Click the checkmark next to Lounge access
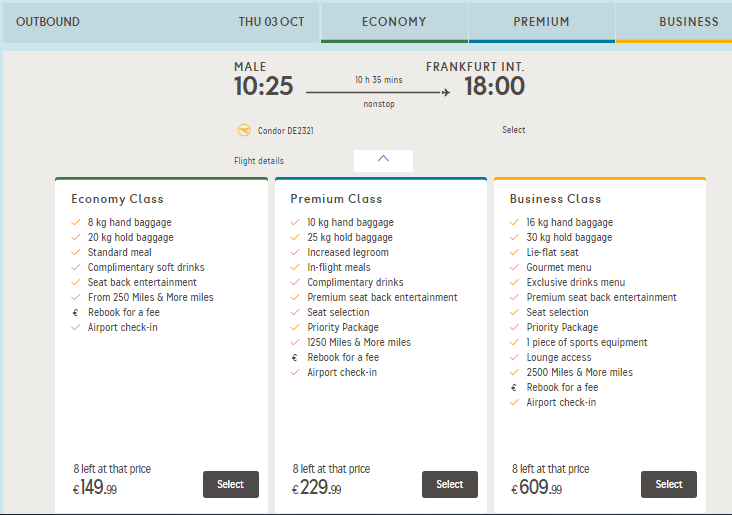 coord(514,358)
